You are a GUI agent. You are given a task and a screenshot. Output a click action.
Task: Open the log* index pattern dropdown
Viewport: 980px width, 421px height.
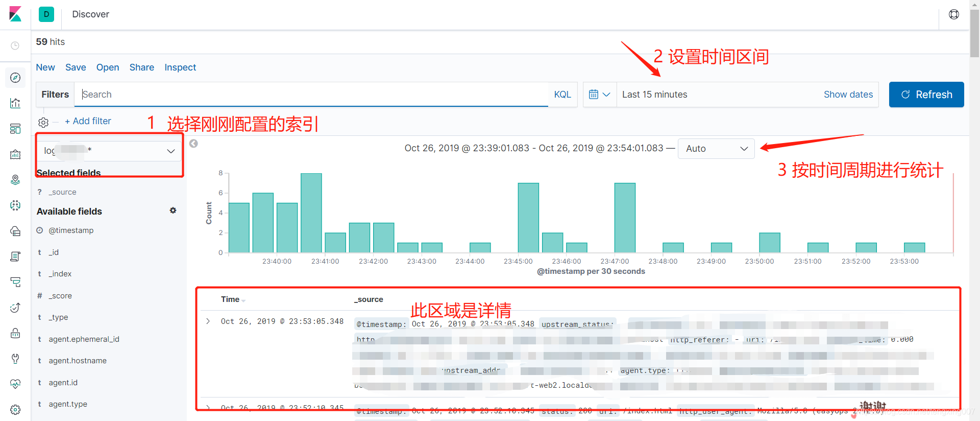click(x=109, y=151)
